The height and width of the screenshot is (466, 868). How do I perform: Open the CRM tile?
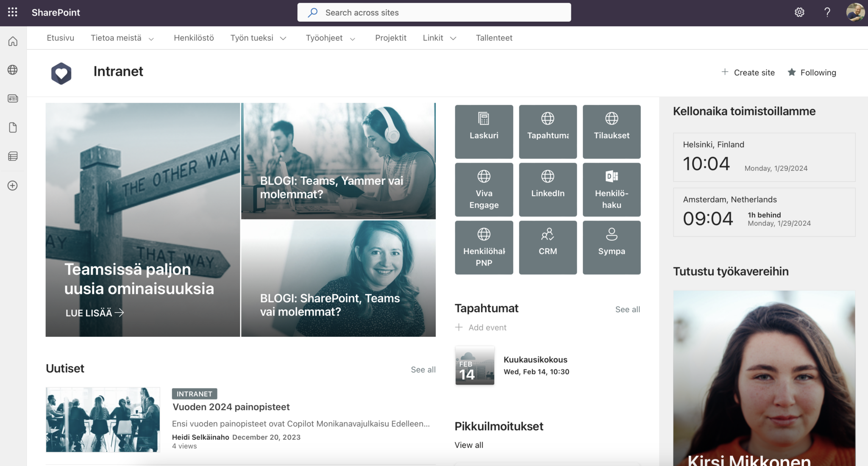(548, 247)
